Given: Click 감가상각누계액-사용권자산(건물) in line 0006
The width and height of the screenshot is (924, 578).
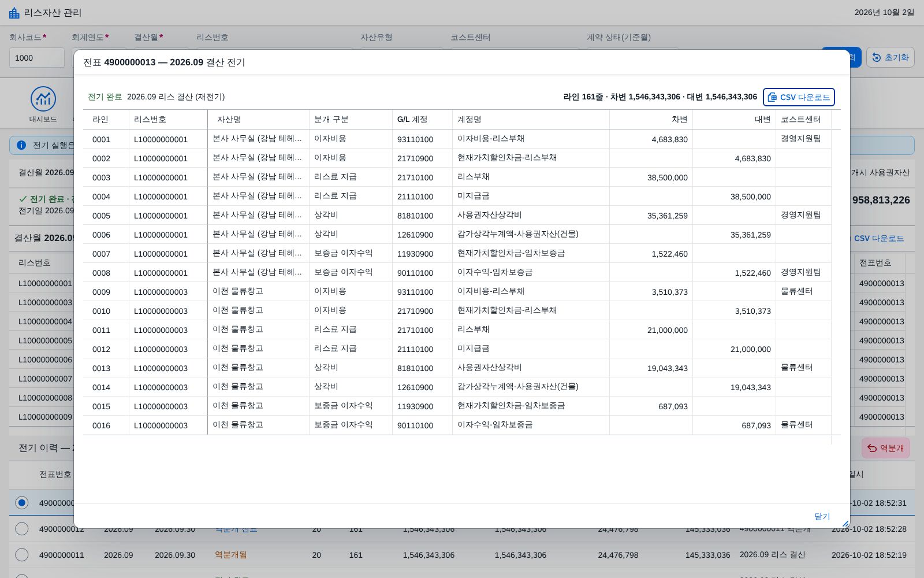Looking at the screenshot, I should click(x=518, y=234).
